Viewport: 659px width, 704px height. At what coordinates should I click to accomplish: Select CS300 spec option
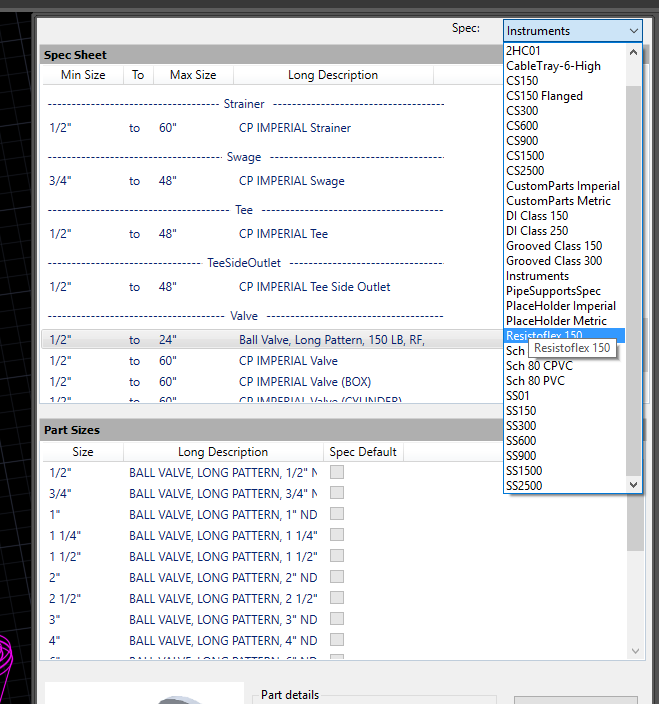565,111
